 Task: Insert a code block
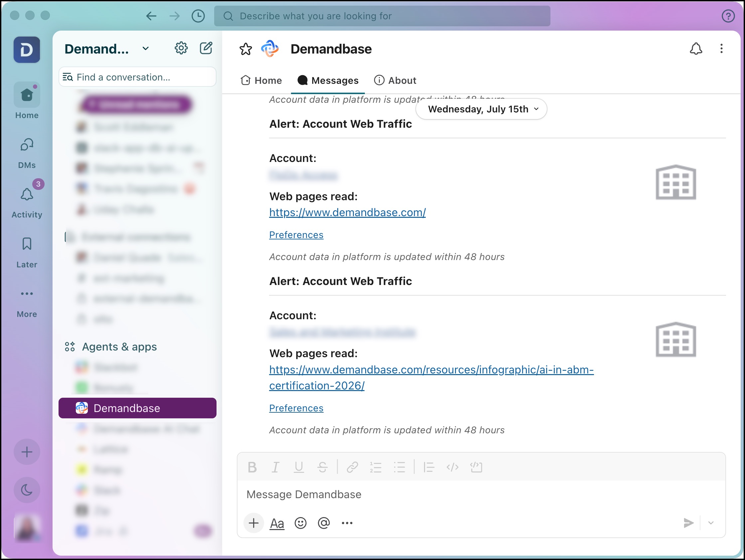coord(476,468)
